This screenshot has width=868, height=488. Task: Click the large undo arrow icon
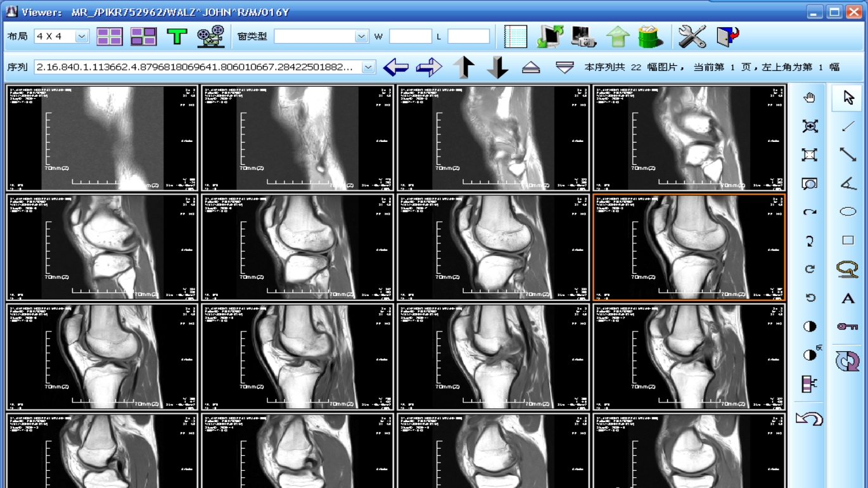809,418
